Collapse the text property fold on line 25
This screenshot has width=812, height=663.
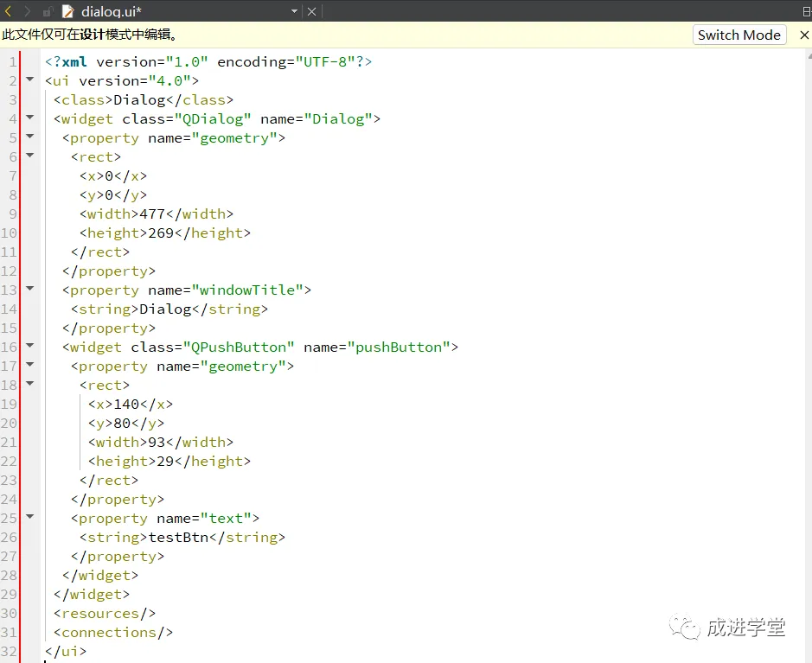pos(30,517)
